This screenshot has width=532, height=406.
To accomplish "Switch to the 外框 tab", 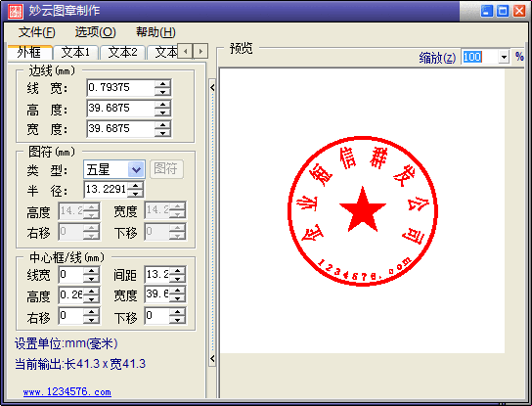I will pos(29,52).
